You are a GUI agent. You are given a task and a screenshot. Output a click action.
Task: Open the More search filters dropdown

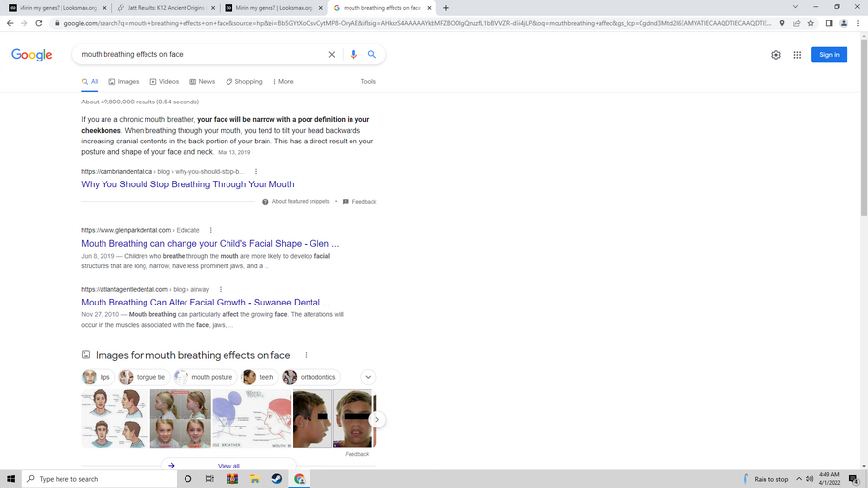(283, 82)
